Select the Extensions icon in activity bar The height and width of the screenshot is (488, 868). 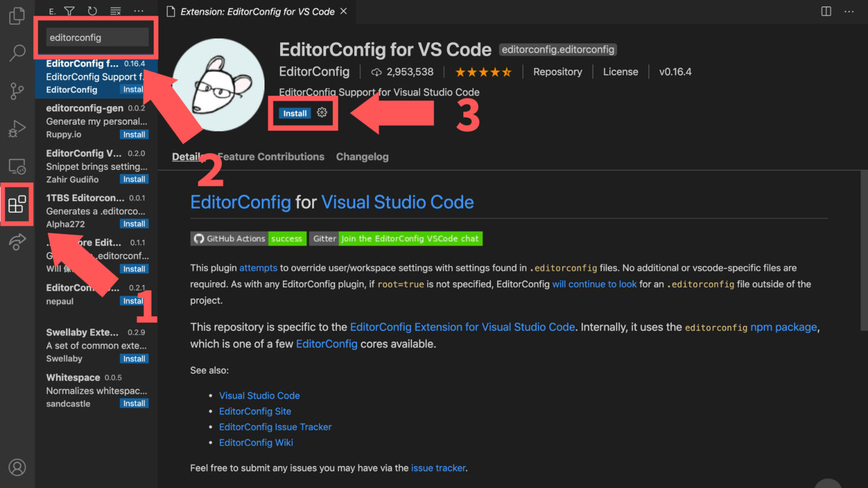16,204
